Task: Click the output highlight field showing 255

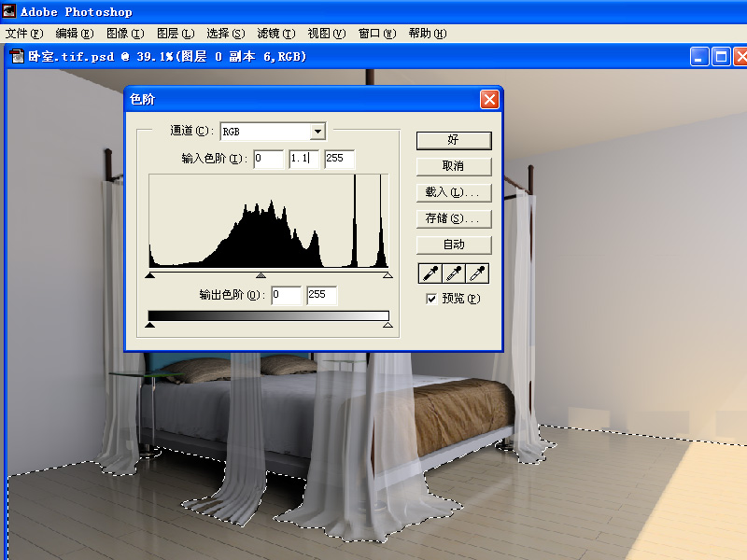Action: [x=321, y=295]
